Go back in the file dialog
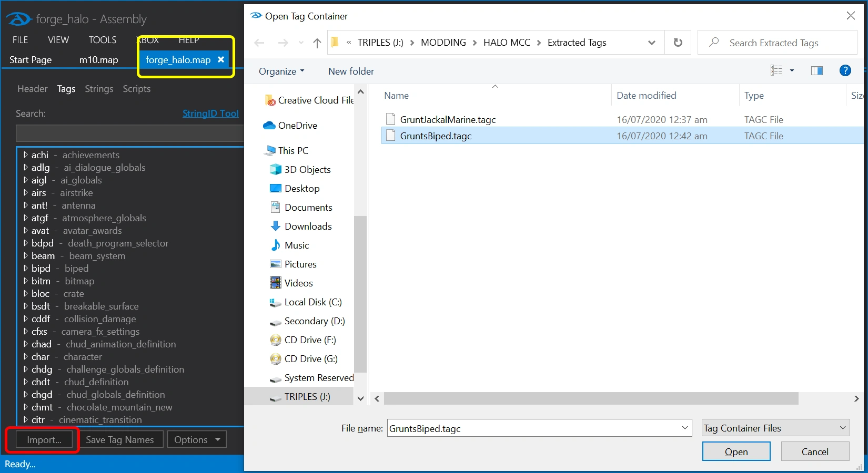Screen dimensions: 868x473 (259, 43)
